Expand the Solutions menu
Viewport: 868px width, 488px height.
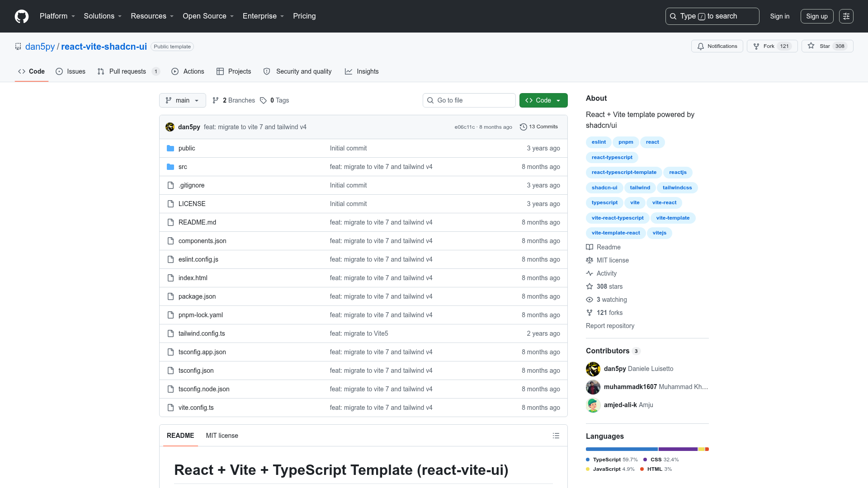(x=103, y=16)
